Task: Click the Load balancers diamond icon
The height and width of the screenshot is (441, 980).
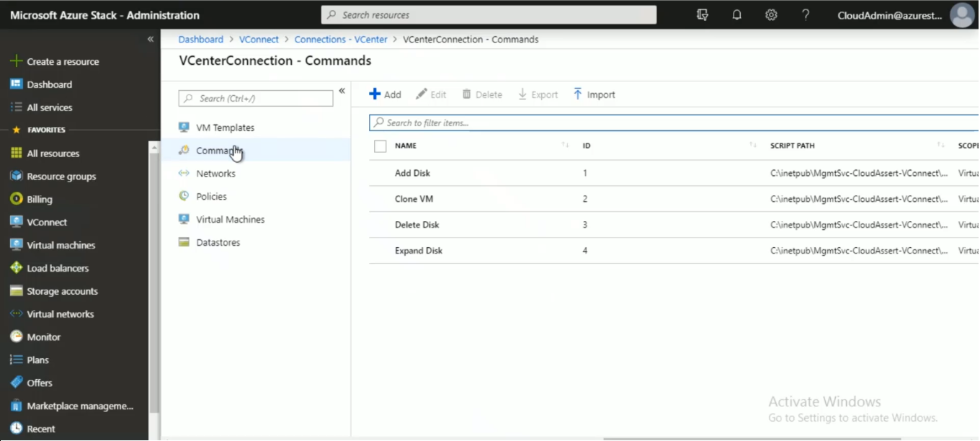Action: click(16, 268)
